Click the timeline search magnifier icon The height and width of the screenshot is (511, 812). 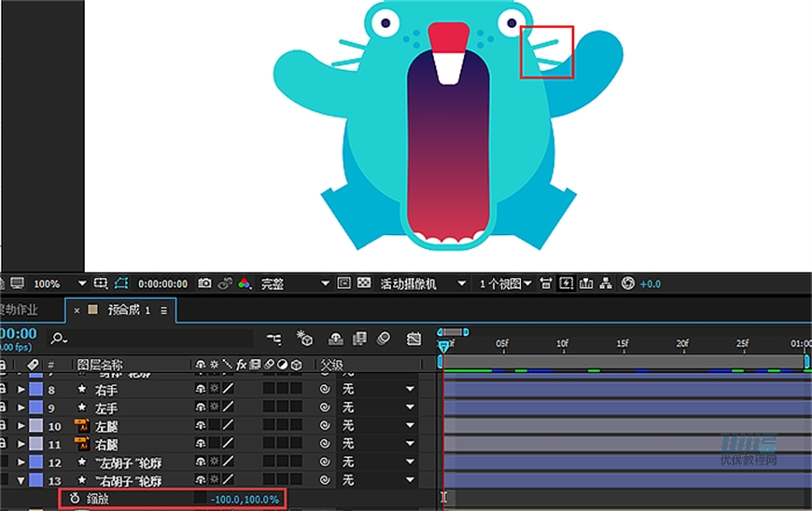coord(59,338)
